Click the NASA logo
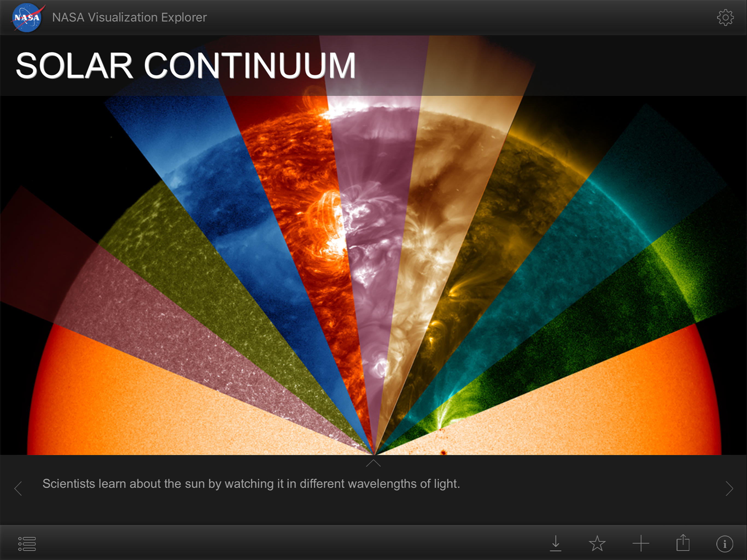The height and width of the screenshot is (560, 747). click(x=27, y=17)
